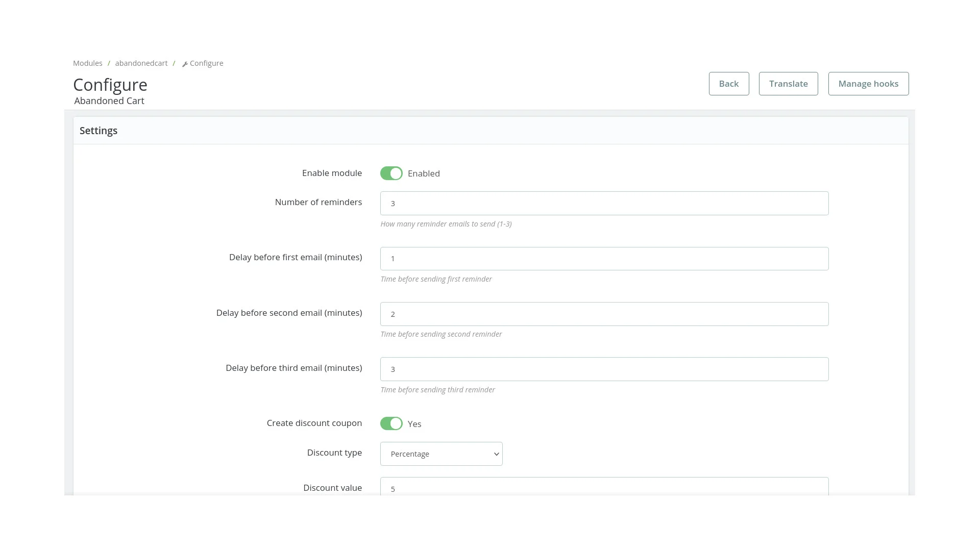Click the Settings panel header
The width and height of the screenshot is (980, 551).
click(99, 131)
